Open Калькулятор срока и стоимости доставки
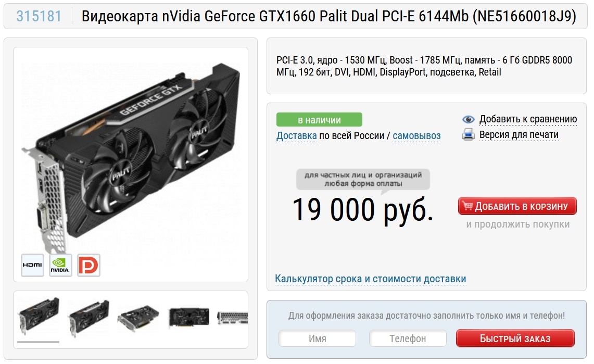The height and width of the screenshot is (364, 594). pos(371,279)
